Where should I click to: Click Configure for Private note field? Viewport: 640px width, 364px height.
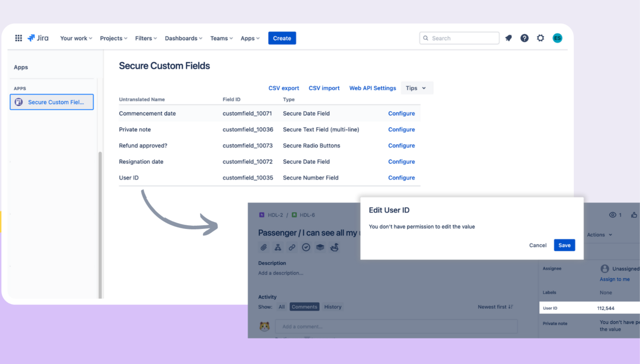pyautogui.click(x=401, y=129)
